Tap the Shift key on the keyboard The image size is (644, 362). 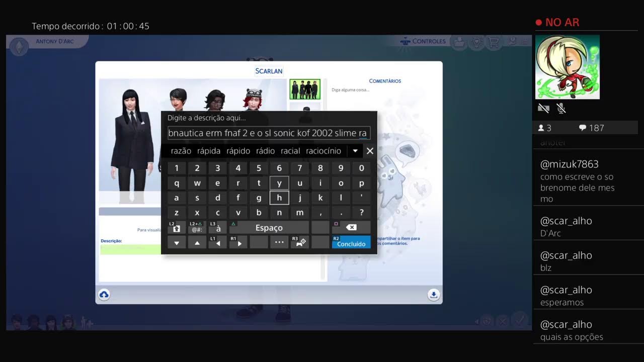coord(177,228)
